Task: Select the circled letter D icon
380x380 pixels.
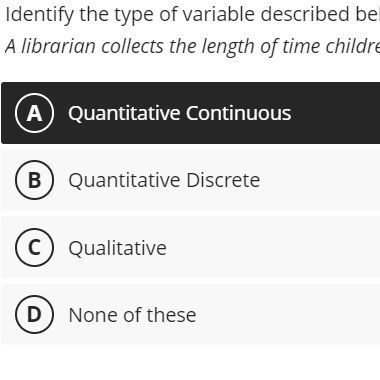Action: click(x=34, y=314)
